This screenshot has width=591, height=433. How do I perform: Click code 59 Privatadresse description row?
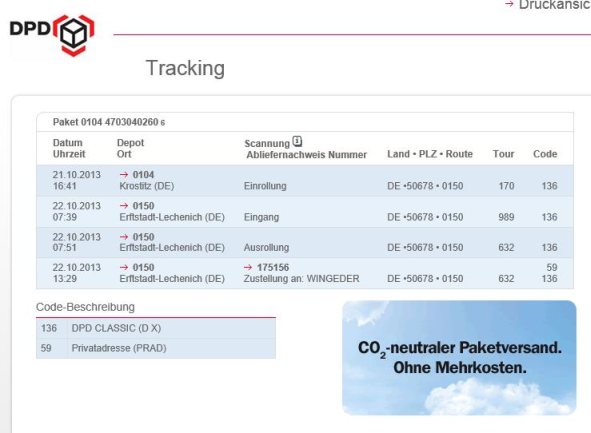click(156, 348)
